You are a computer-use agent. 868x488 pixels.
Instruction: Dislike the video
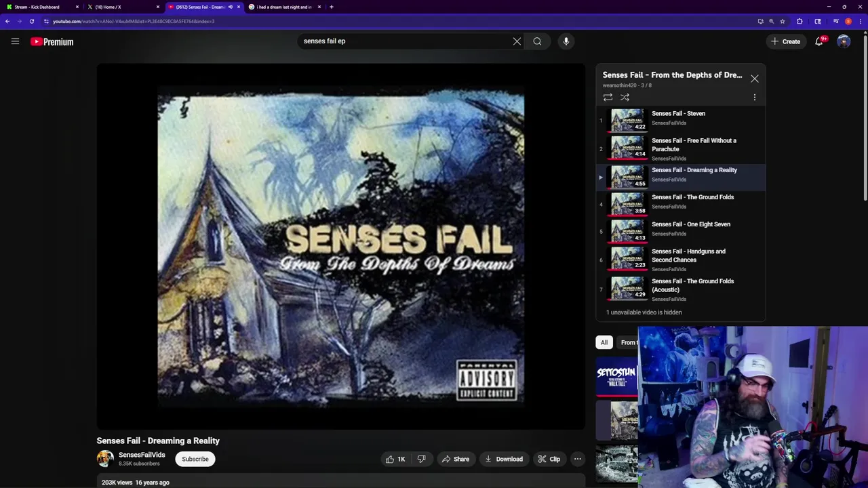point(421,459)
